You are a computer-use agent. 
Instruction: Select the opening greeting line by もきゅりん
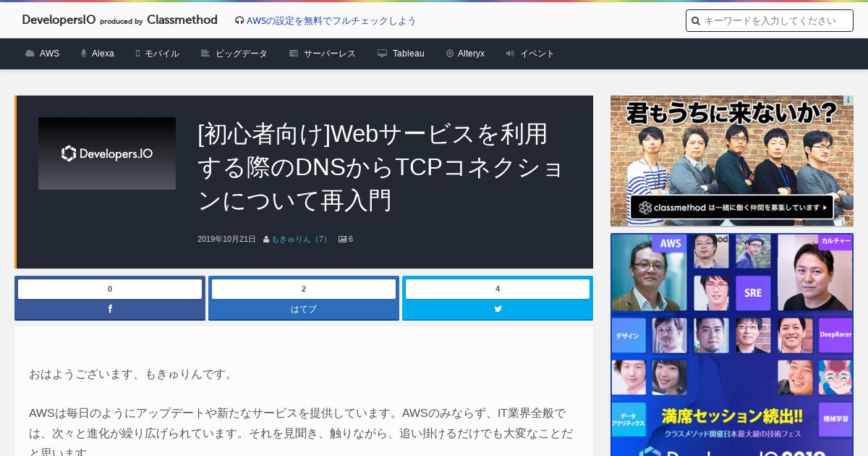click(x=133, y=374)
